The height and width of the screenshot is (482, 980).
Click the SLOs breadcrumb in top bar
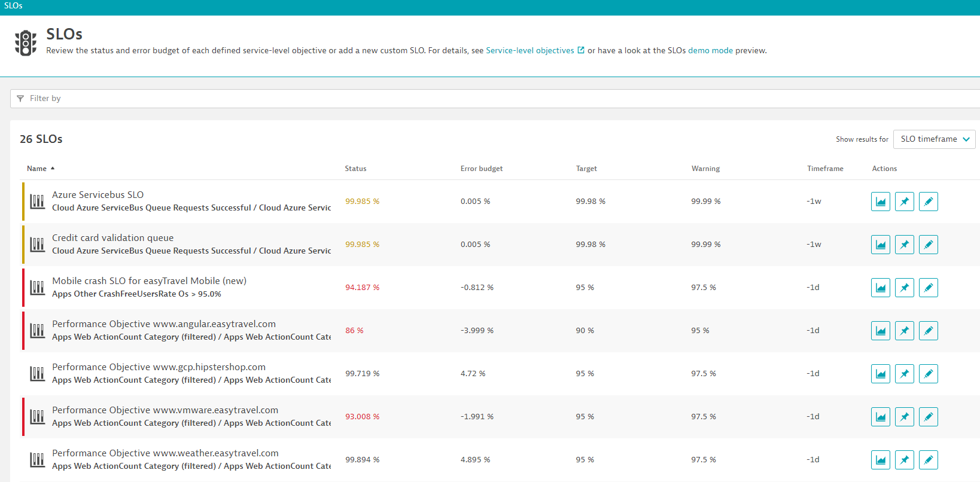point(13,5)
